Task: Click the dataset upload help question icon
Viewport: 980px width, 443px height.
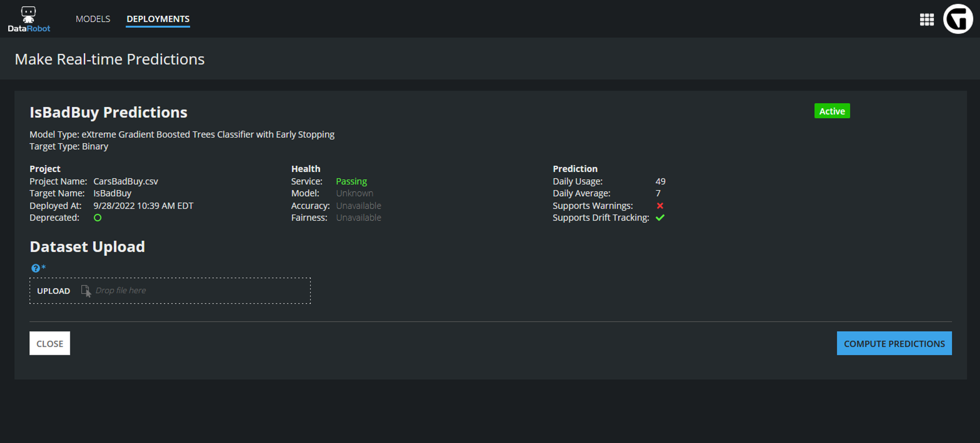Action: click(x=35, y=268)
